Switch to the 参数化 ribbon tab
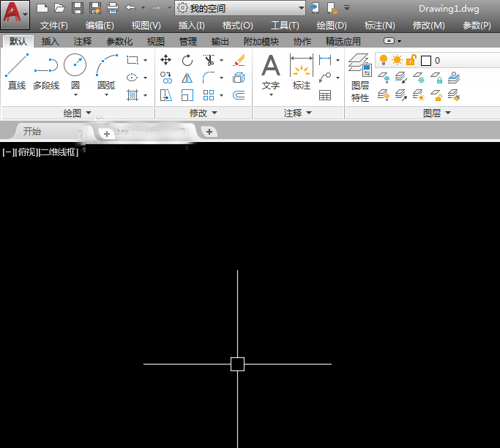The image size is (500, 448). 119,42
